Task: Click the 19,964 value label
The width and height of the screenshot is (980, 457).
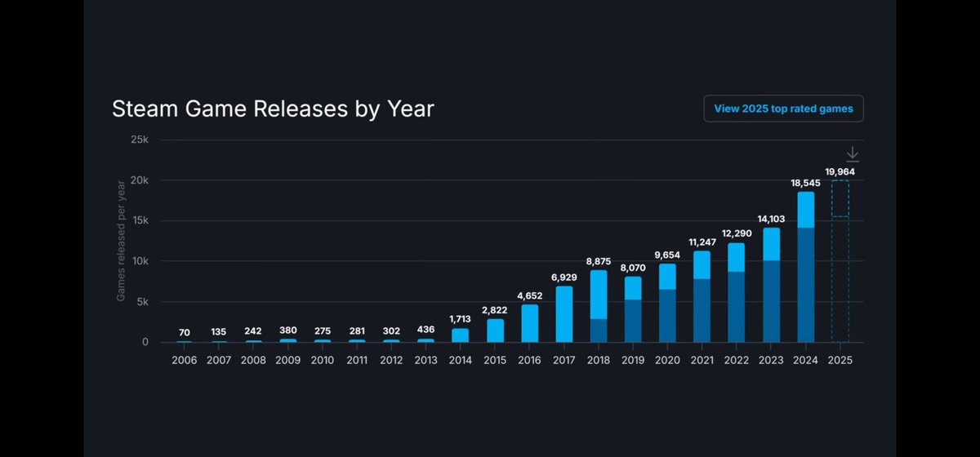Action: point(840,171)
